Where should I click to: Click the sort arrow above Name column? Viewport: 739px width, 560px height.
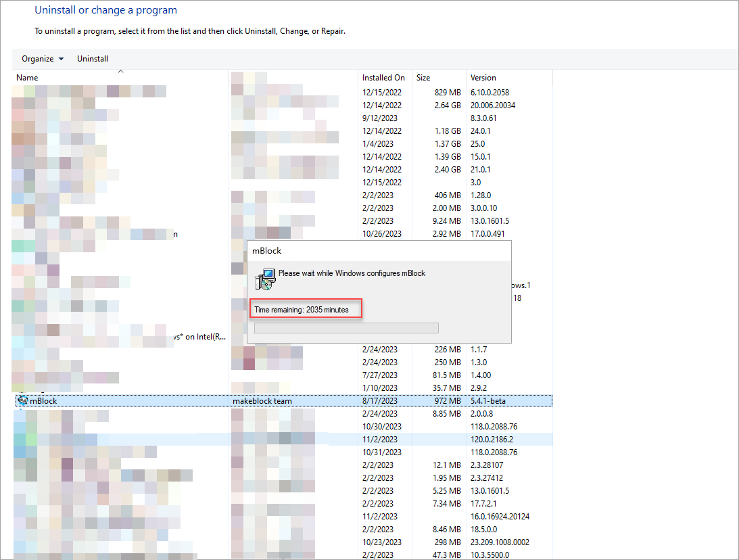tap(120, 71)
